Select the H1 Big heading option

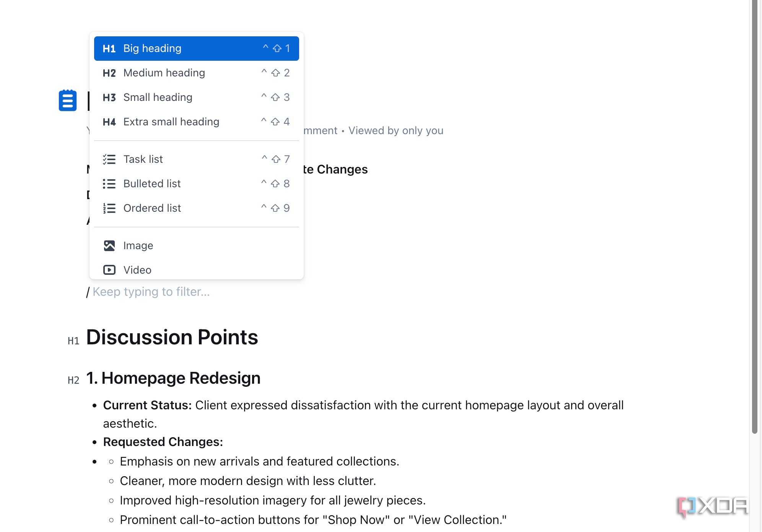(196, 49)
